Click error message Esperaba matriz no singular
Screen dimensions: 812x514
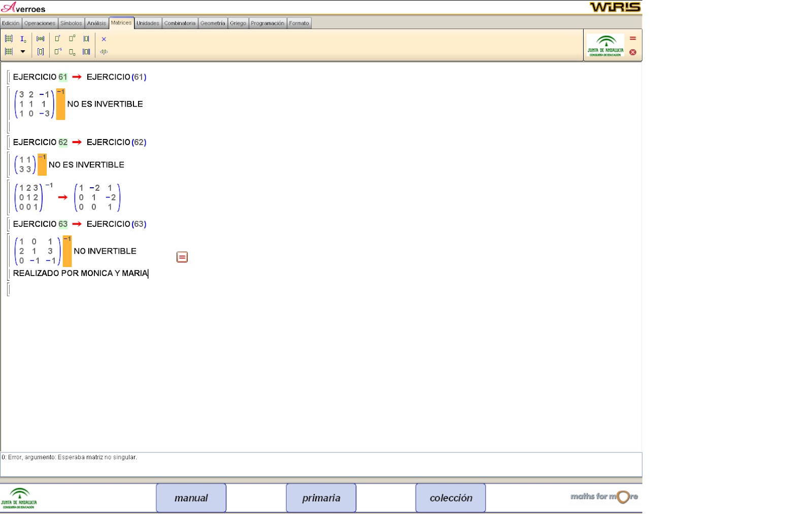[70, 457]
